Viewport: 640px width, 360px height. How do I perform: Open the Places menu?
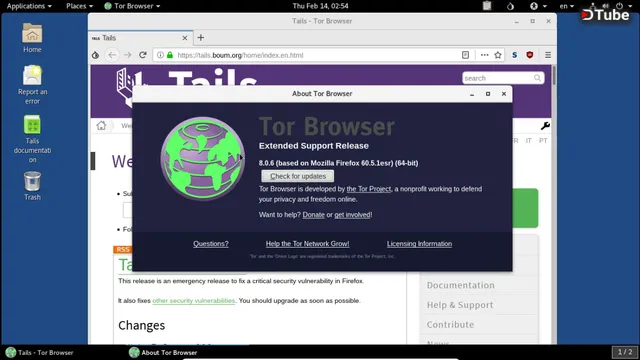click(80, 6)
